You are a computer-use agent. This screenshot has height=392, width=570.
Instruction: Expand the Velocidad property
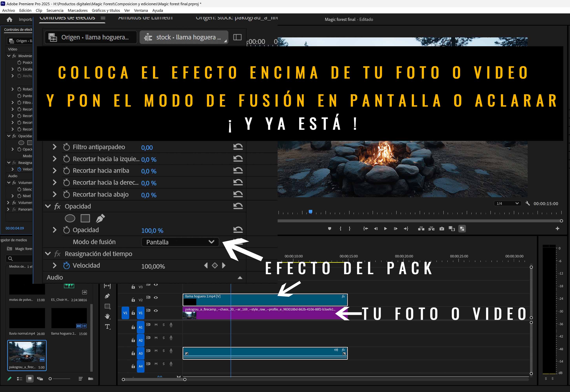tap(55, 266)
